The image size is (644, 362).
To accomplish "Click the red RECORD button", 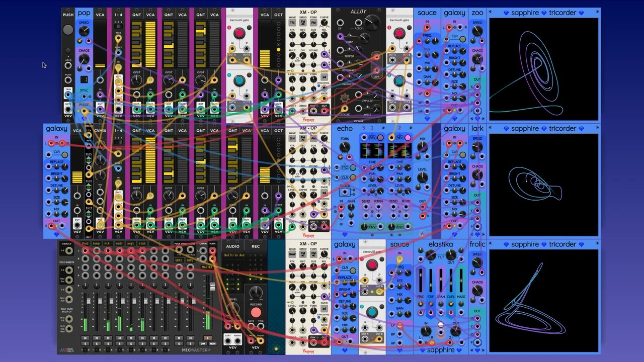I will [x=256, y=313].
